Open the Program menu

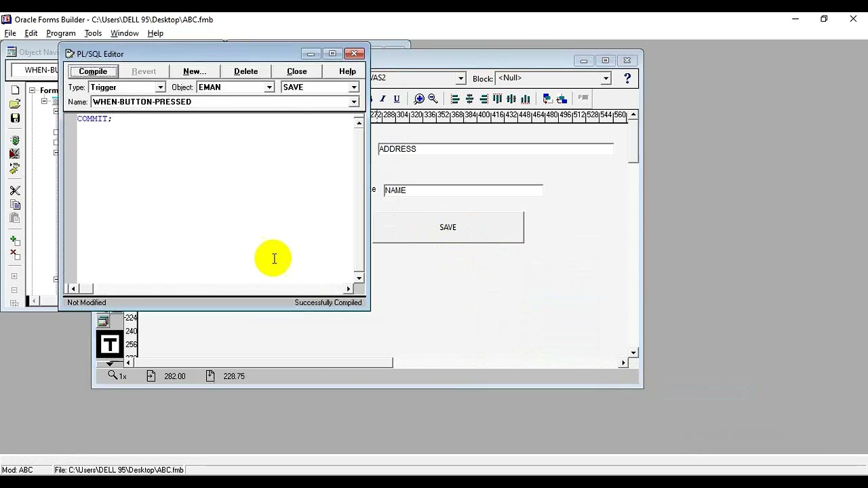61,33
